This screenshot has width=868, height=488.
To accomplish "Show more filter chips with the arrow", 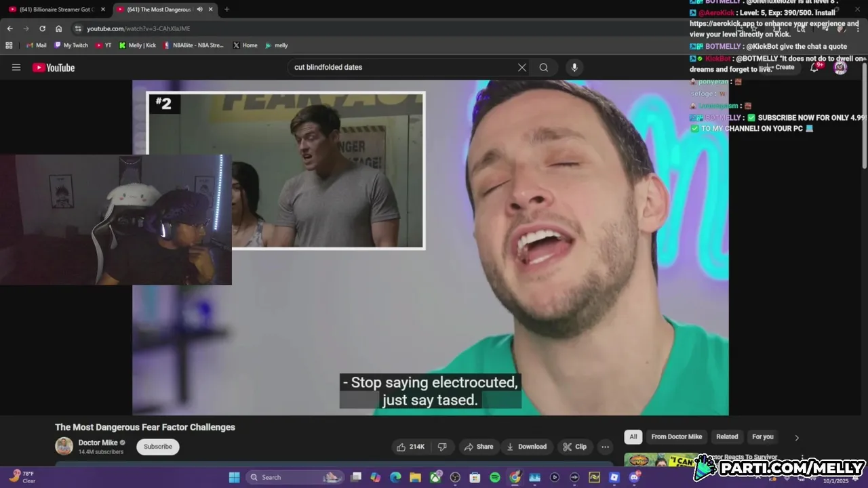I will coord(797,437).
